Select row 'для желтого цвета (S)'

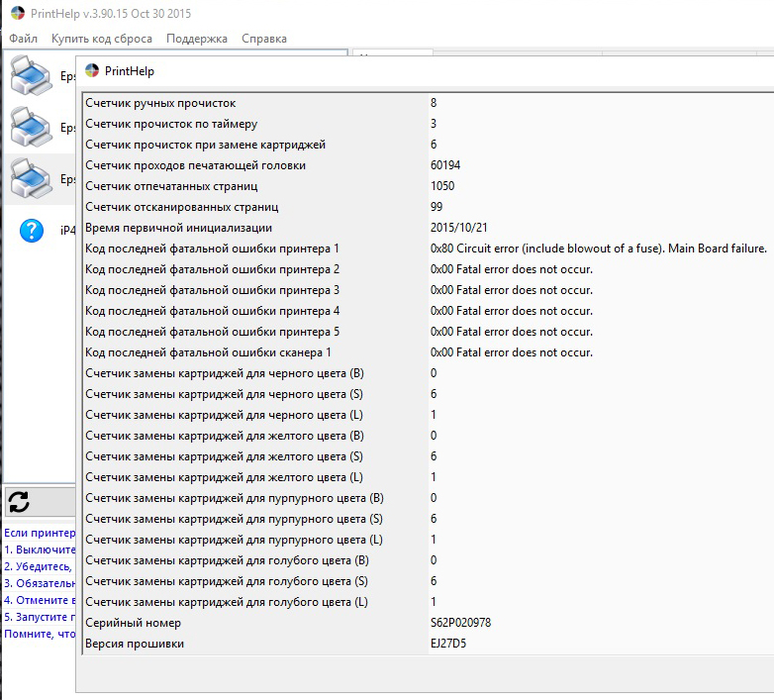[x=428, y=455]
